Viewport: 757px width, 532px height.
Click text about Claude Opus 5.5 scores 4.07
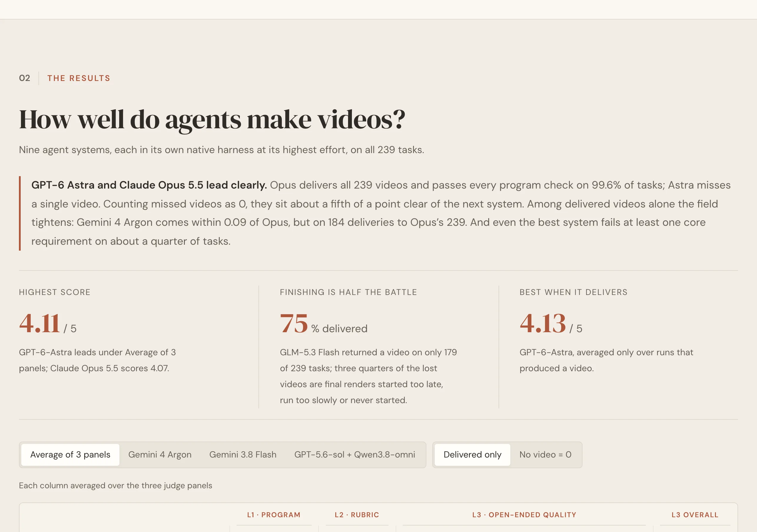pyautogui.click(x=110, y=368)
